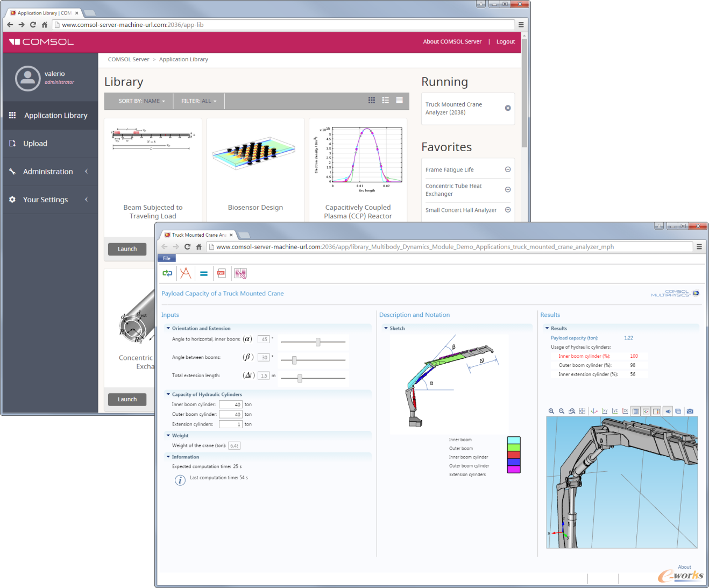This screenshot has width=709, height=588.
Task: Click the Compute equals-sign icon
Action: pos(204,273)
